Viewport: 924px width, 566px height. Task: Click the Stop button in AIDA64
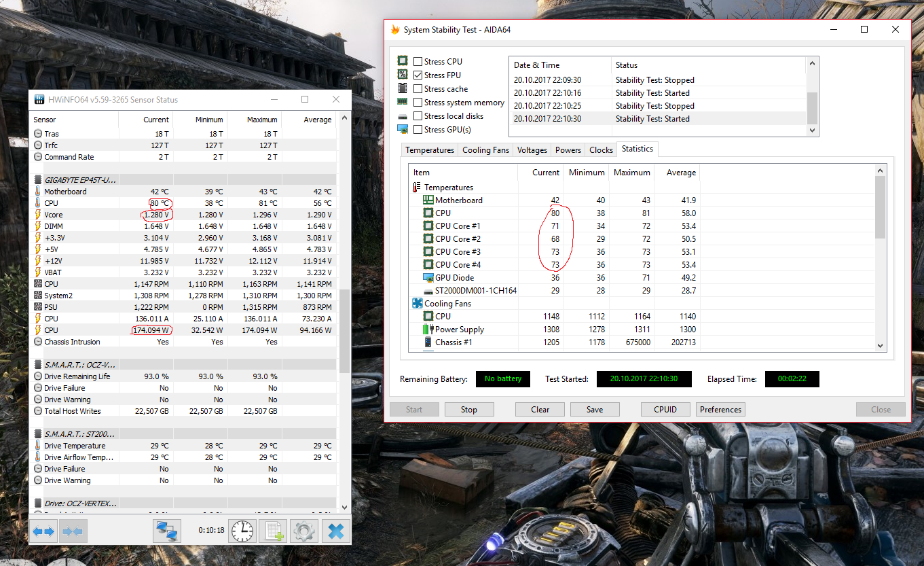coord(469,410)
